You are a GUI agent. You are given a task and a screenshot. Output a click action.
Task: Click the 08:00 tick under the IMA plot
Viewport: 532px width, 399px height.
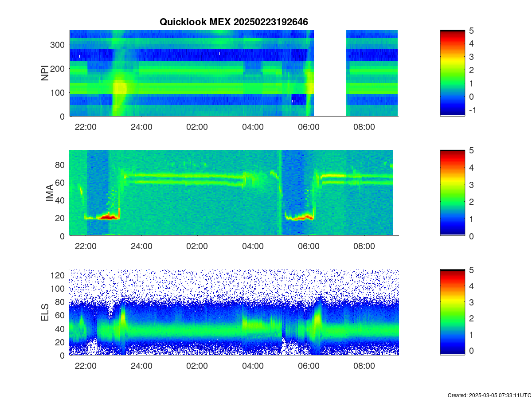[x=364, y=246]
